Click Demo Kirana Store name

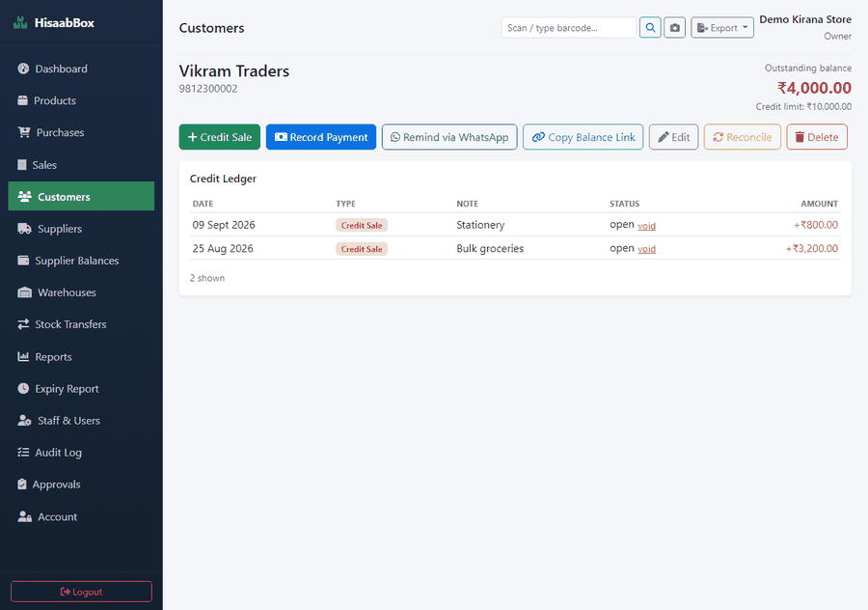[805, 19]
